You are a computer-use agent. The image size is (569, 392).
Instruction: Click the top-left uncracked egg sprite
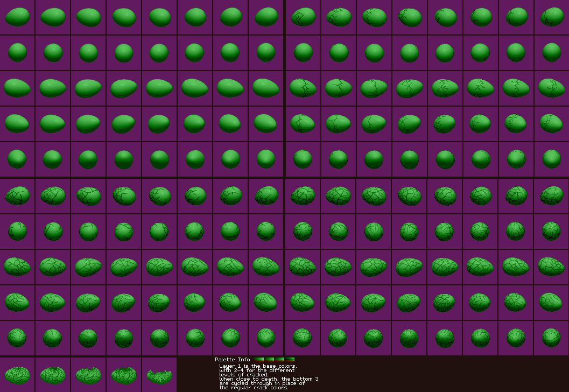pos(17,17)
